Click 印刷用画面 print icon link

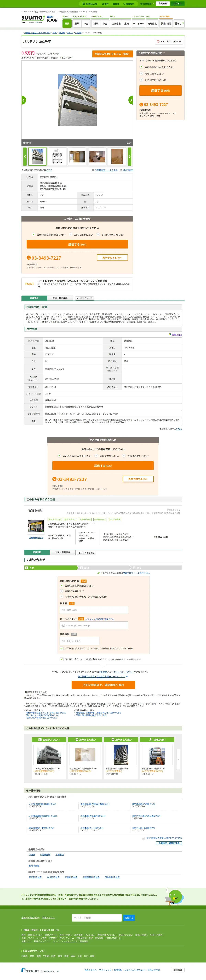coord(127,170)
